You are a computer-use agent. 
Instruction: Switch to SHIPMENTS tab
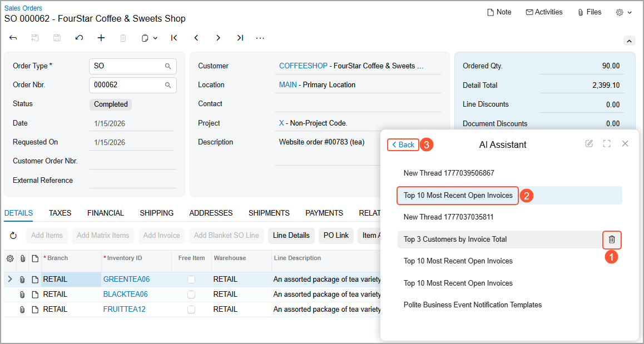(x=269, y=213)
